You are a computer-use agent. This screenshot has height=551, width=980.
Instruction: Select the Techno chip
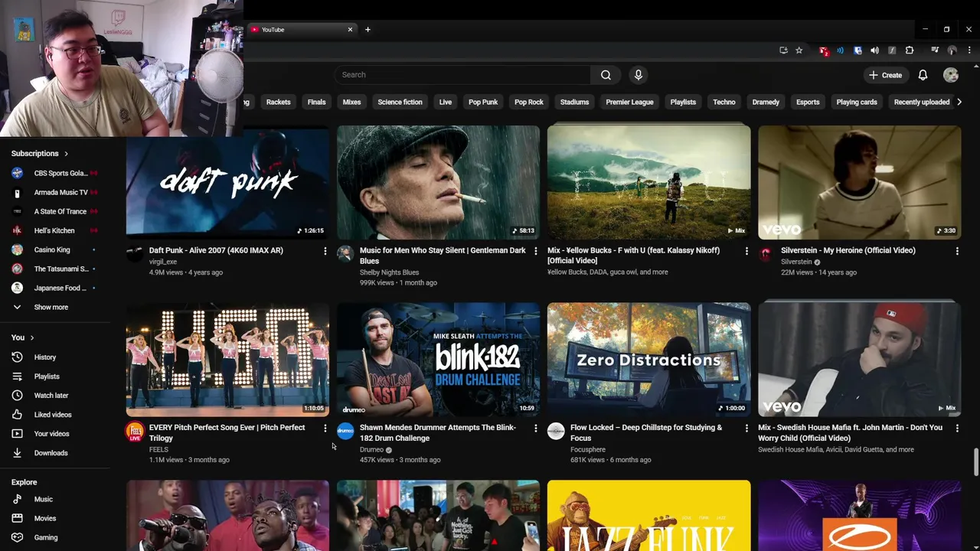pyautogui.click(x=724, y=102)
